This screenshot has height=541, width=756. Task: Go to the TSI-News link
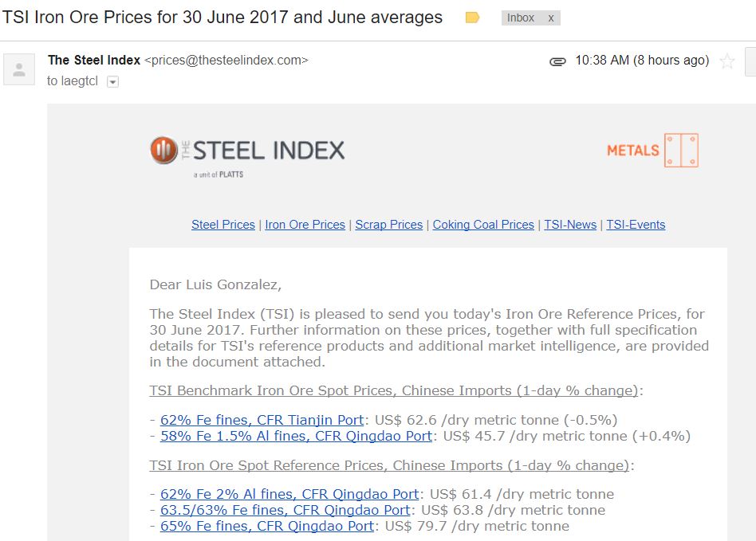tap(570, 225)
